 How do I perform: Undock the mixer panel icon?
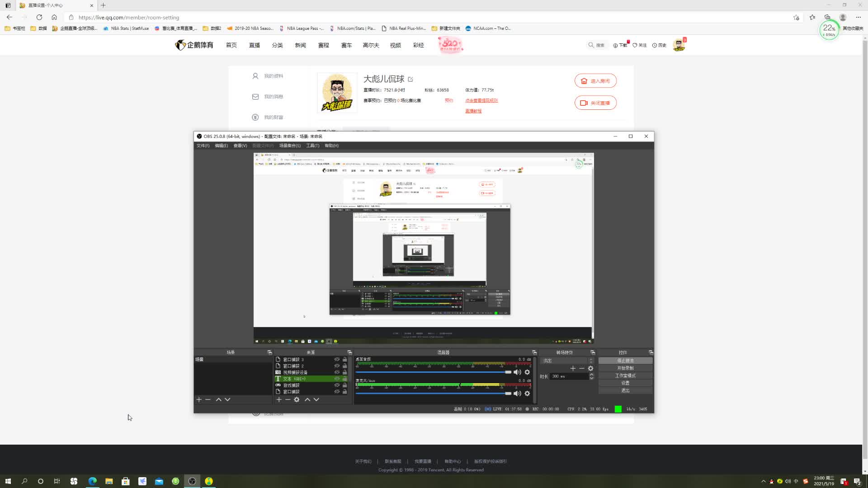click(x=534, y=352)
